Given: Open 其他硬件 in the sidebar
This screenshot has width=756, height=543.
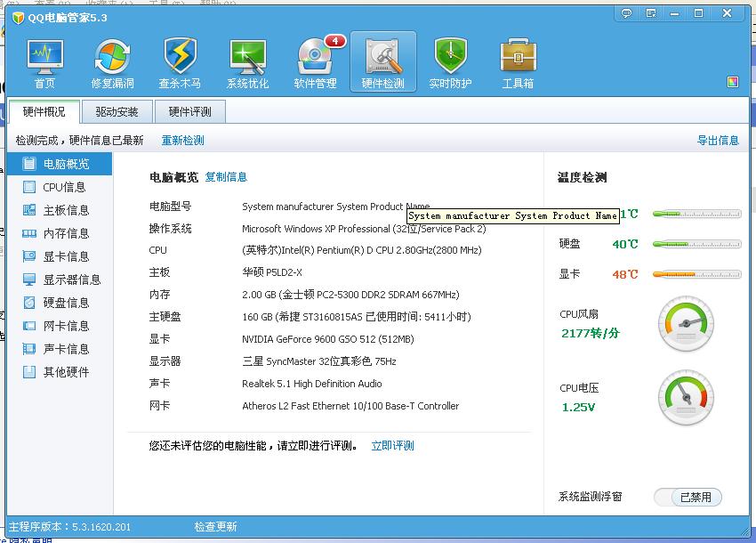Looking at the screenshot, I should [60, 373].
